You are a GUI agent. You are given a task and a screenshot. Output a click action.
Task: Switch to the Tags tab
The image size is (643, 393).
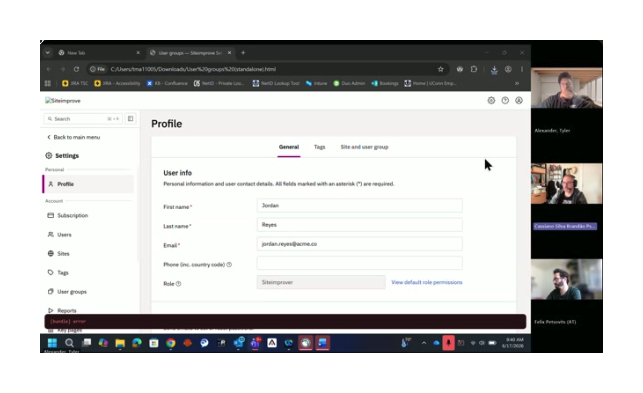tap(319, 147)
